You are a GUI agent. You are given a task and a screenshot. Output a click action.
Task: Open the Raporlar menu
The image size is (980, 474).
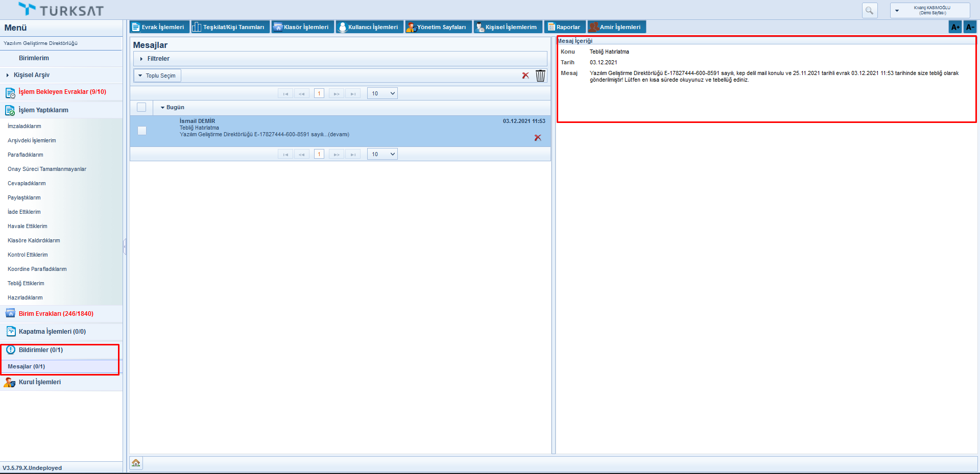(564, 27)
